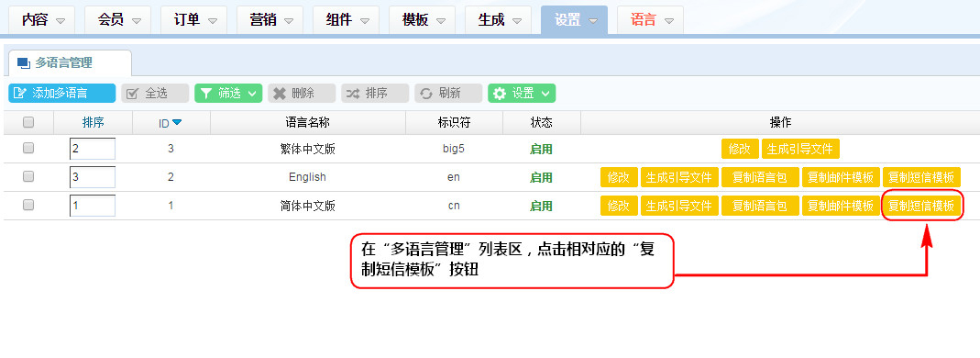The width and height of the screenshot is (980, 358).
Task: Toggle the select-all checkbox in table header
Action: (28, 122)
